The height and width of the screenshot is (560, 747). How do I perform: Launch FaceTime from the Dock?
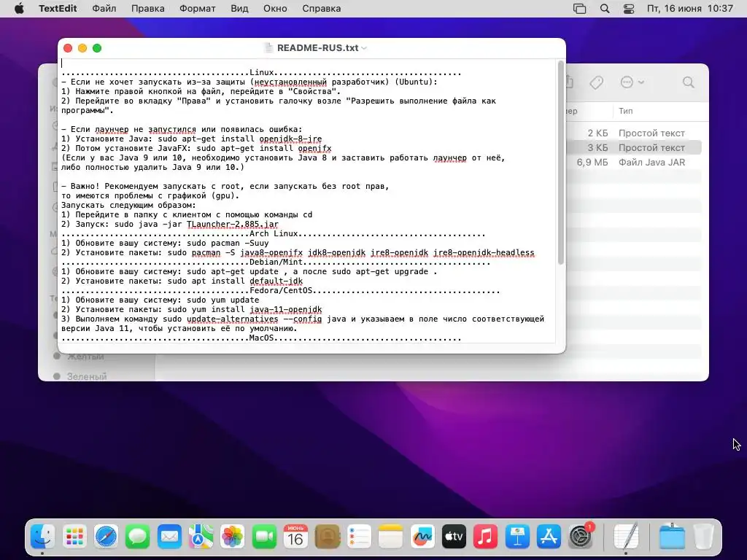264,536
